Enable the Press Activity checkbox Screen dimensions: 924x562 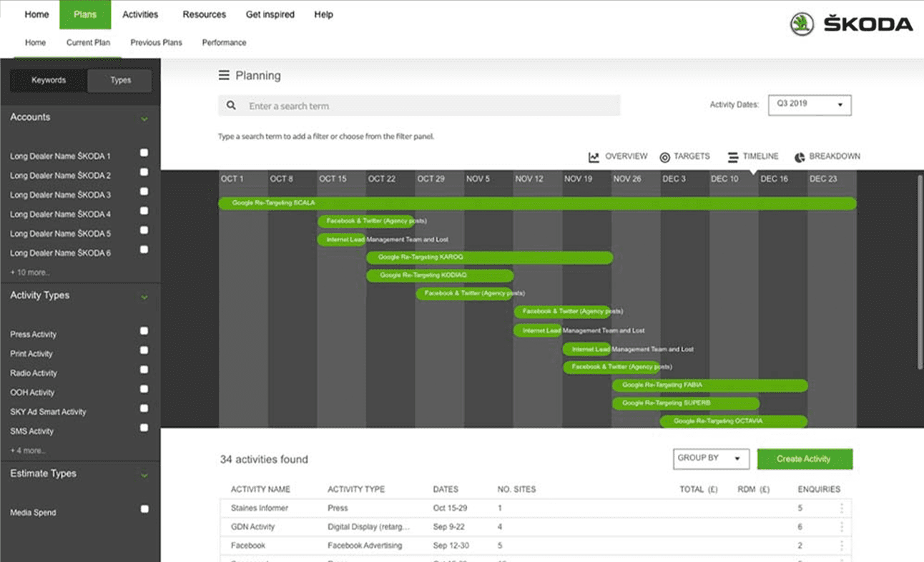pyautogui.click(x=144, y=331)
